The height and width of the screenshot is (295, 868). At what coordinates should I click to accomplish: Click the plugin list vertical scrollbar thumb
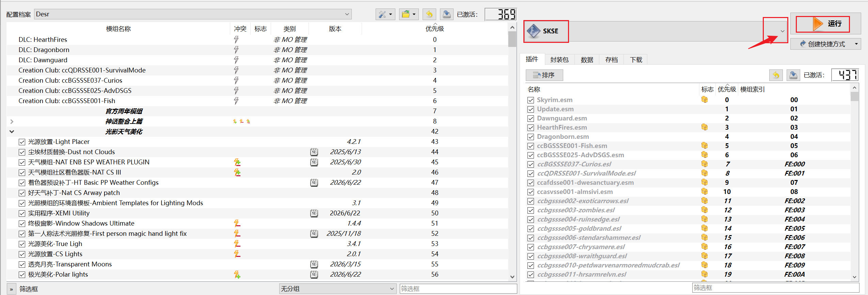[x=854, y=96]
